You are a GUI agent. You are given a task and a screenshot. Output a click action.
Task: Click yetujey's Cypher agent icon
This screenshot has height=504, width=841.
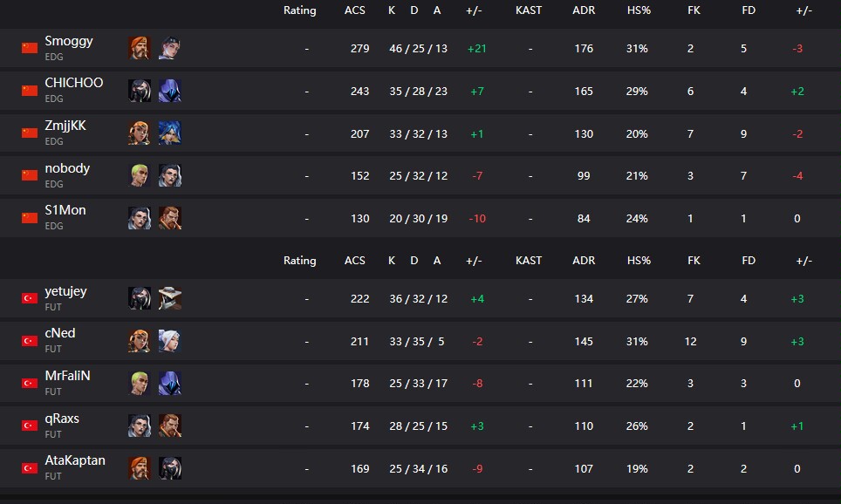tap(169, 299)
